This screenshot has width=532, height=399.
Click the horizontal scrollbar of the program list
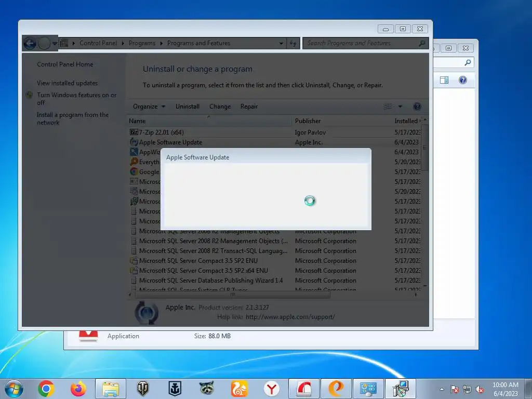(232, 295)
